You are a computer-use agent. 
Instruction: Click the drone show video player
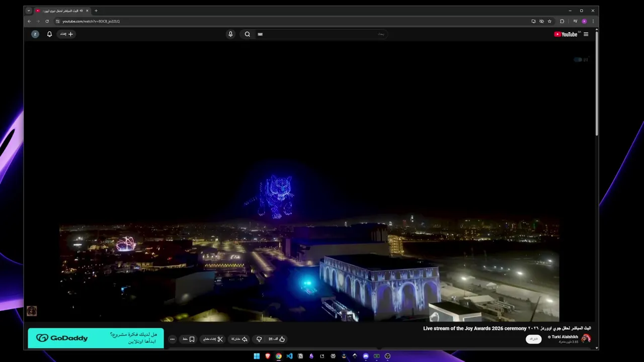point(309,182)
